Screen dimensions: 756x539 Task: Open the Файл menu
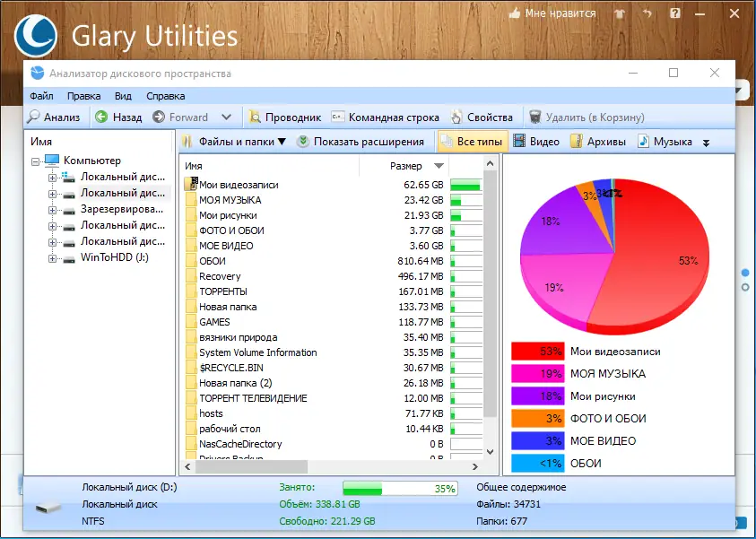[41, 96]
